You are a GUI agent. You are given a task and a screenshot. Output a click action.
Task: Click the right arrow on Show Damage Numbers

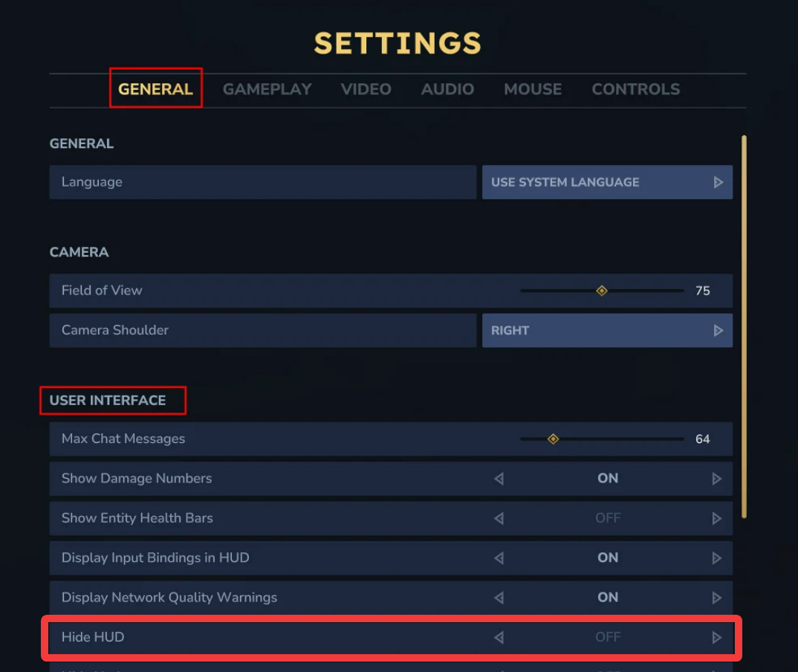click(718, 479)
